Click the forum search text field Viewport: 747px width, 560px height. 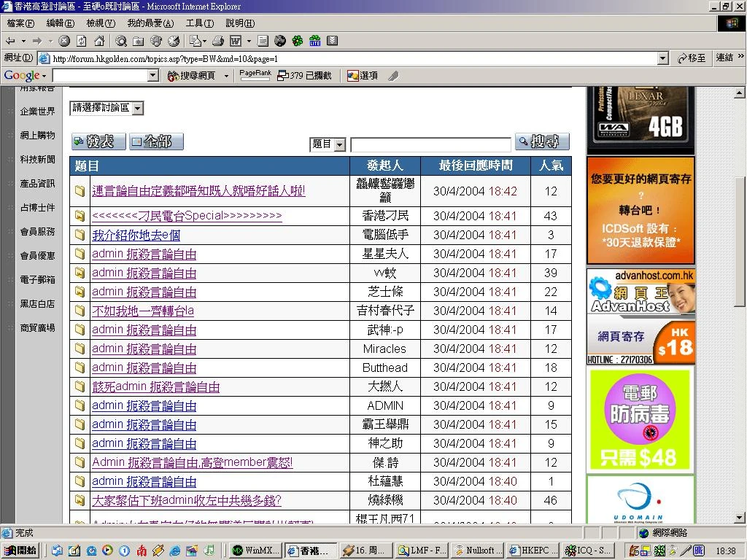[430, 144]
